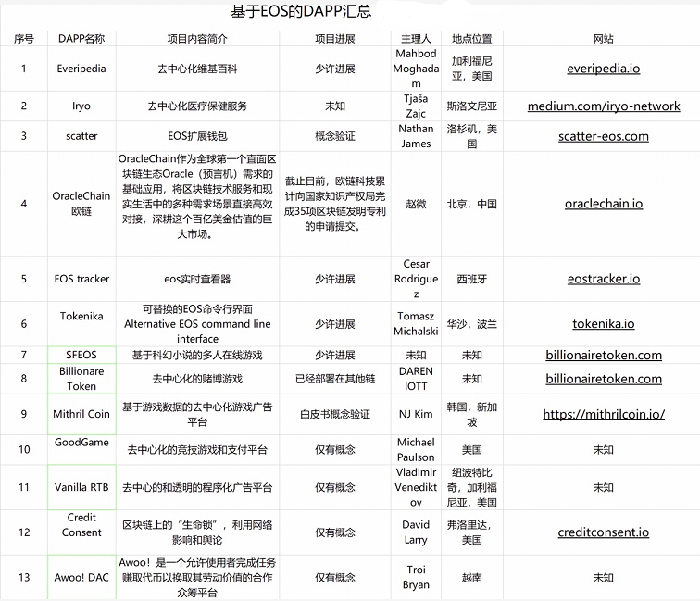Select the Vanilla RTB cell
The width and height of the screenshot is (700, 601).
coord(81,487)
